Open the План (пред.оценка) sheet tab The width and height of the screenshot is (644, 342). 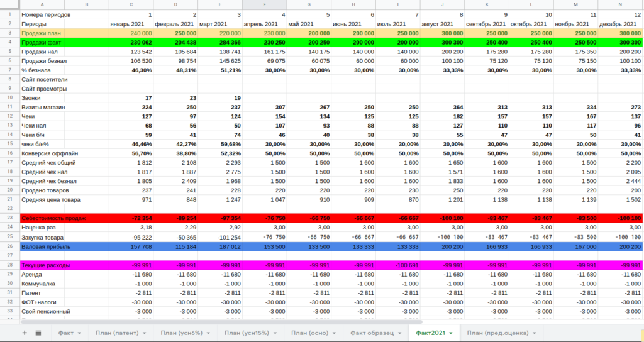coord(497,333)
